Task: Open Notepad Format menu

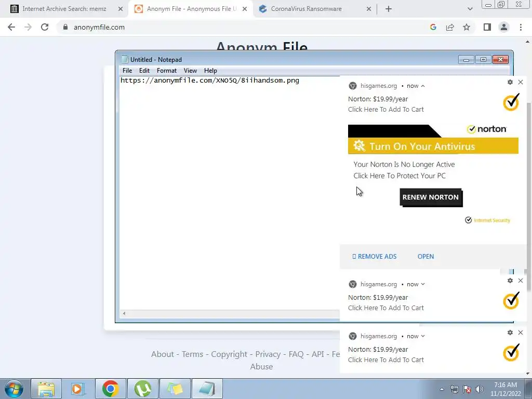Action: (167, 71)
